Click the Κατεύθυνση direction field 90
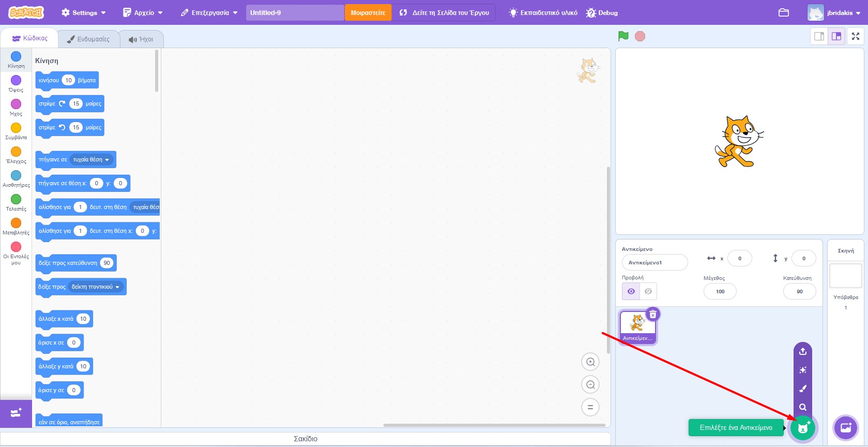This screenshot has height=447, width=868. click(800, 291)
